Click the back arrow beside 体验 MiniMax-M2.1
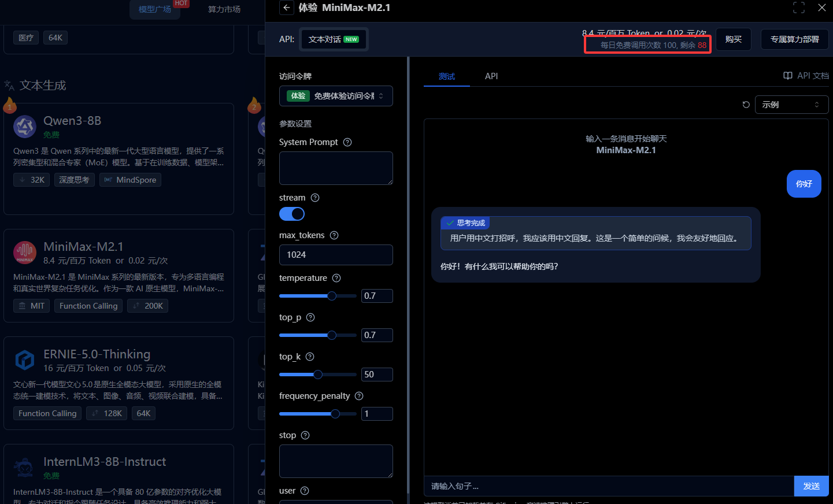This screenshot has height=504, width=833. pos(287,8)
